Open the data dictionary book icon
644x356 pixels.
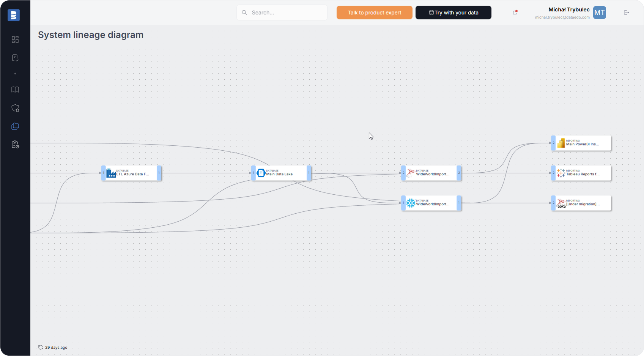(x=15, y=90)
